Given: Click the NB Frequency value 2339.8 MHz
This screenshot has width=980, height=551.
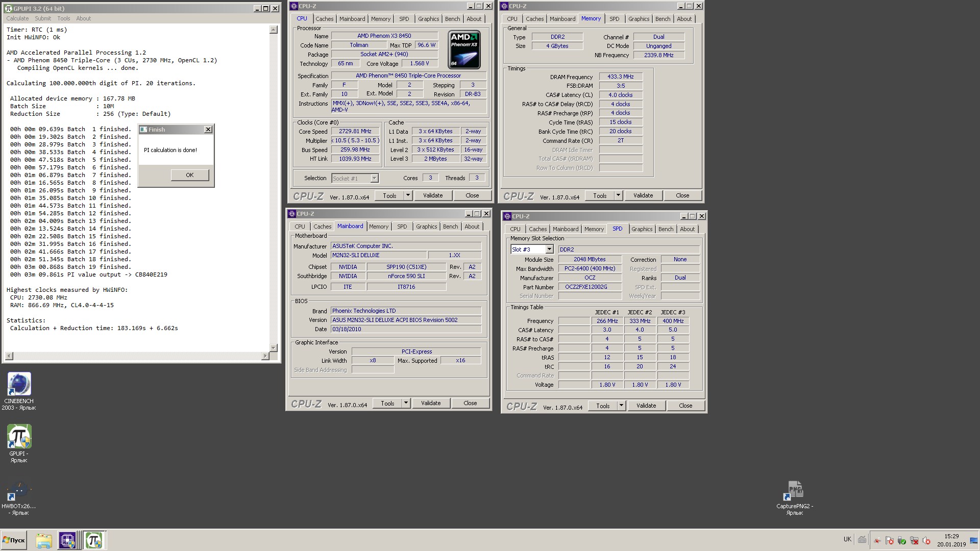Looking at the screenshot, I should coord(658,55).
